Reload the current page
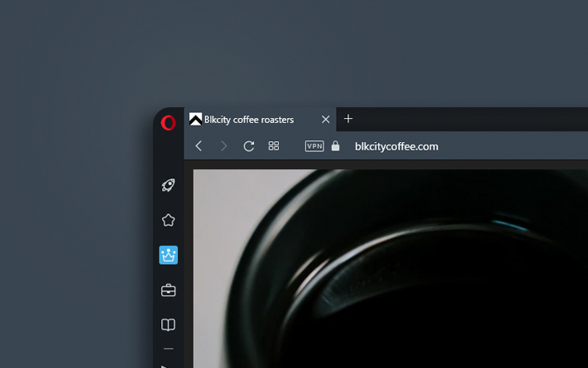Screen dimensions: 588x368 point(249,146)
